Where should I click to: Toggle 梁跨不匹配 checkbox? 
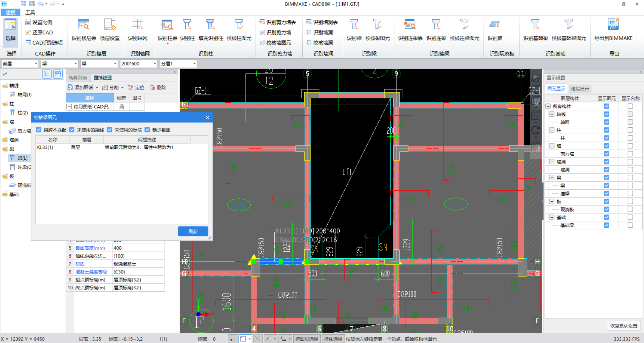38,130
